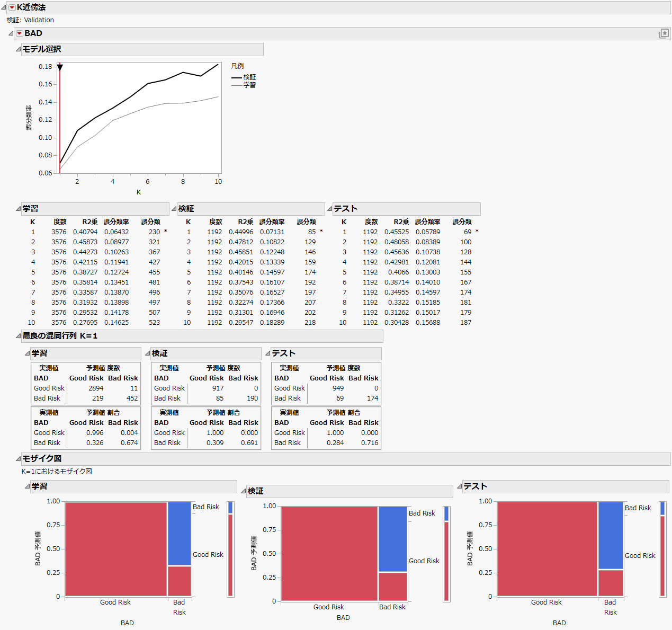Click the 452 count in 学習 matrix
This screenshot has width=672, height=630.
132,398
